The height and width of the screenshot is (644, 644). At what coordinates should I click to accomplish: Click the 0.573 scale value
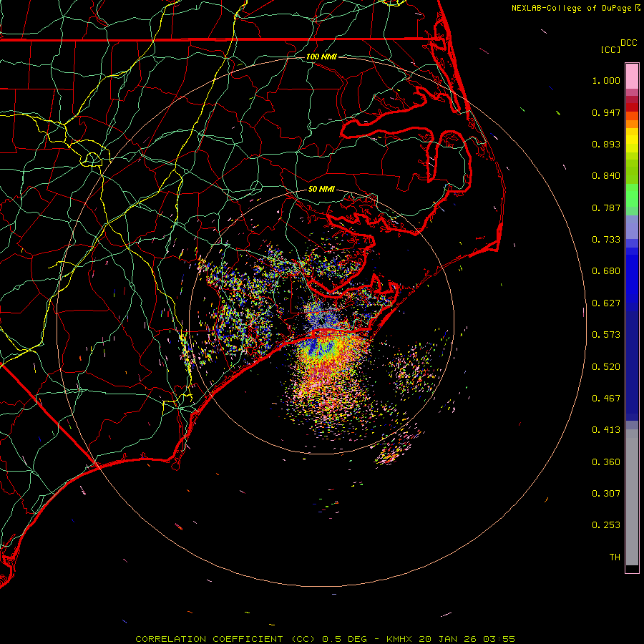(606, 335)
